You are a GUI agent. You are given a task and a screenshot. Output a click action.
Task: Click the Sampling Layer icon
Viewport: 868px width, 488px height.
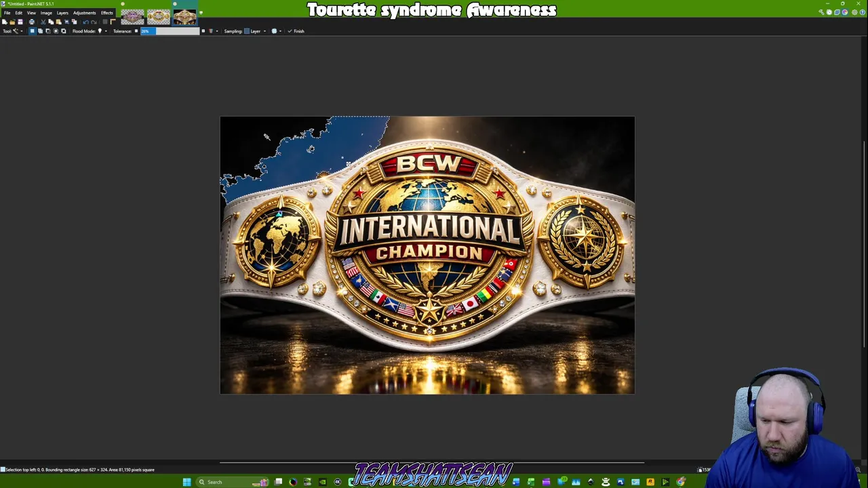tap(247, 31)
